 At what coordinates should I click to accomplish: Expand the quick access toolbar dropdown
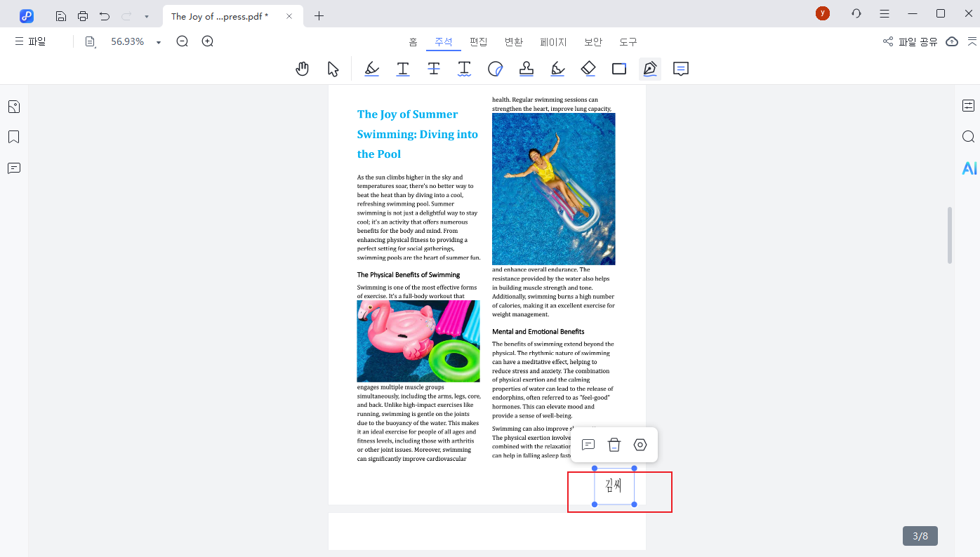point(146,16)
